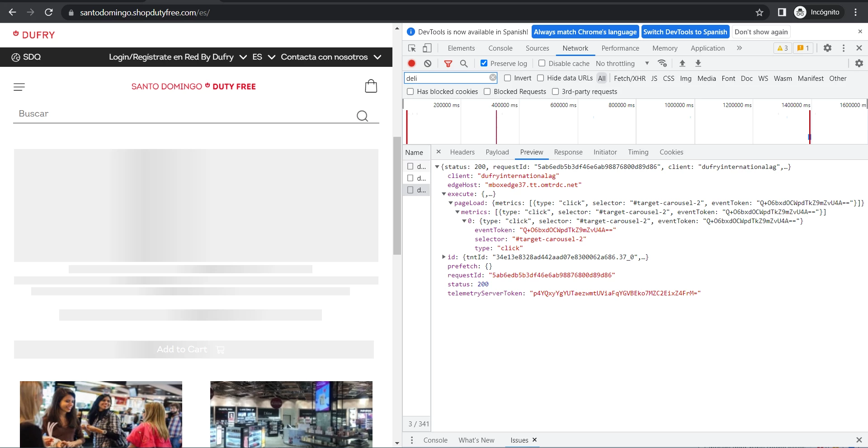Clear the 'deli' filter text
The image size is (868, 448).
493,78
